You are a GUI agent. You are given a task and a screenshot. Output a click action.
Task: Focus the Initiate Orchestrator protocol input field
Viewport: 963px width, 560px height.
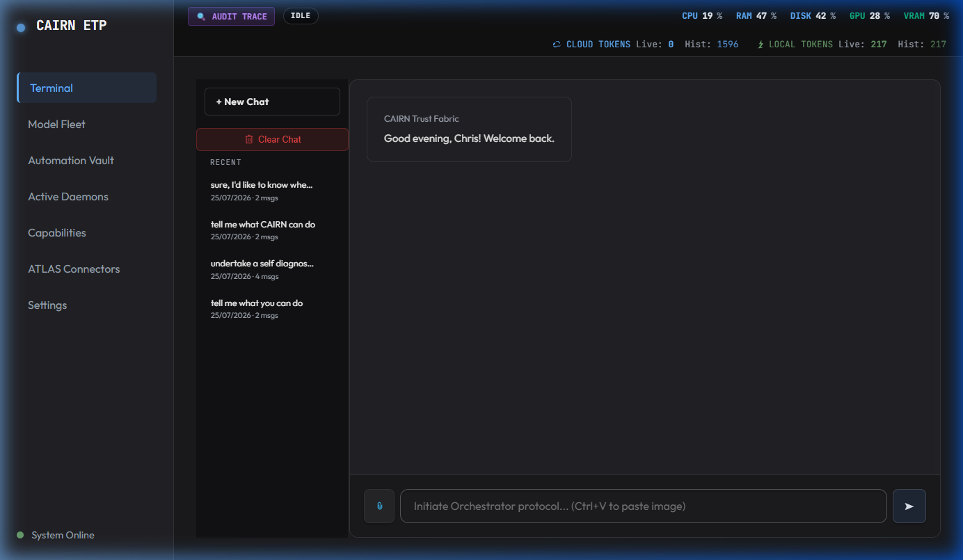coord(644,506)
